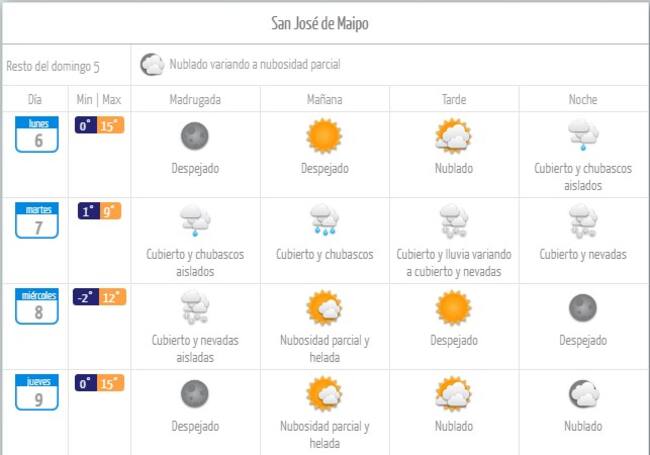This screenshot has width=650, height=455.
Task: Click 'Nublado variando a nubosidad parcial' text
Action: pyautogui.click(x=255, y=65)
